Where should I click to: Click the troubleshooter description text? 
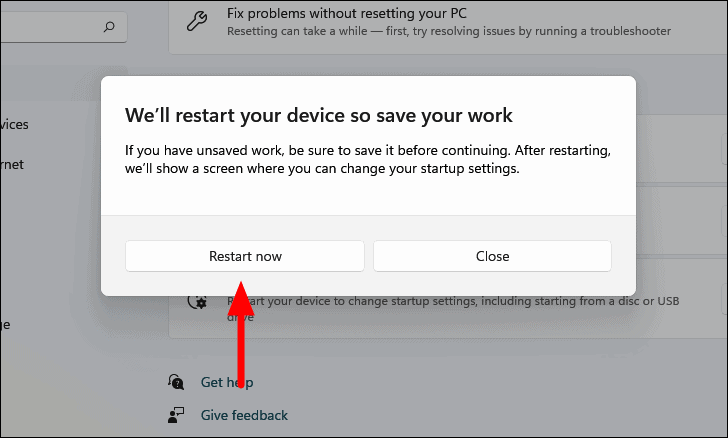448,31
